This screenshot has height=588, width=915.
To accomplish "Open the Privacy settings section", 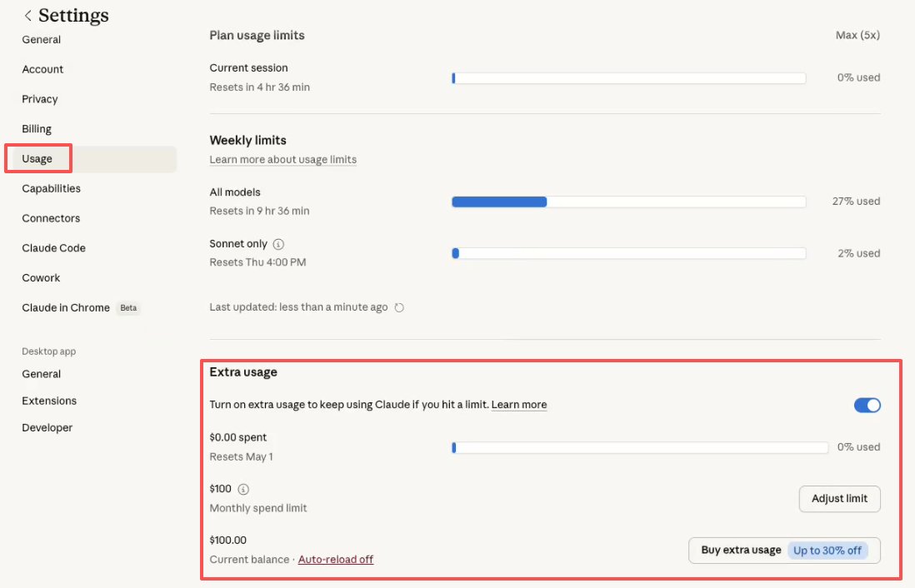I will click(x=40, y=99).
